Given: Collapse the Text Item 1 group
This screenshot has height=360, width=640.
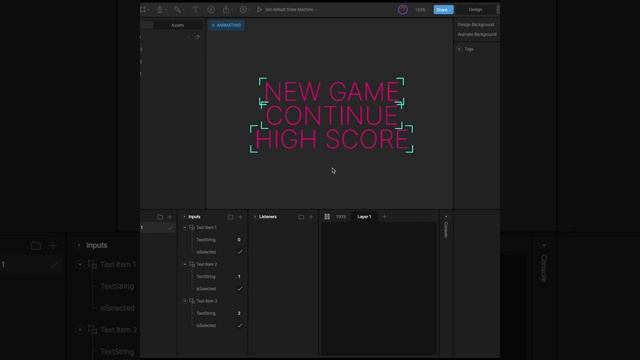Looking at the screenshot, I should pos(185,227).
